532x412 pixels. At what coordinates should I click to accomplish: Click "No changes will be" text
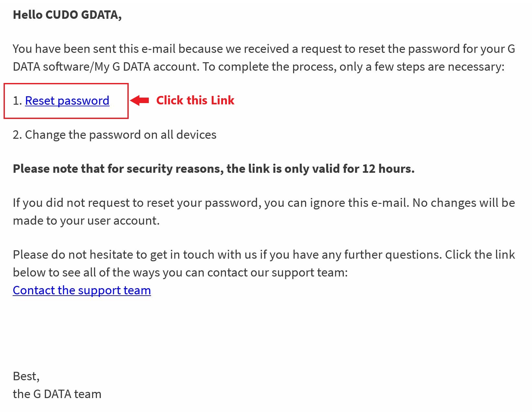(464, 203)
